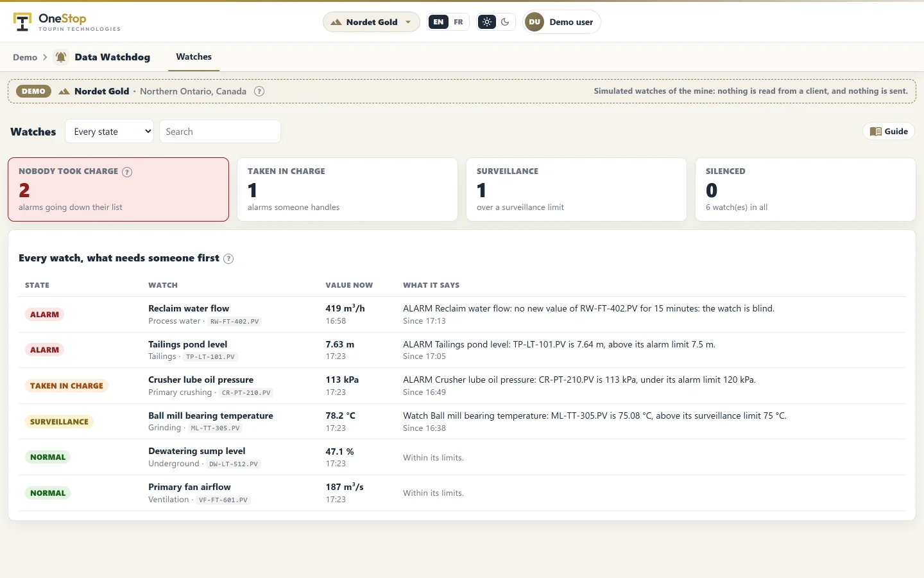Switch to dark theme moon icon
The image size is (924, 578).
(x=506, y=22)
